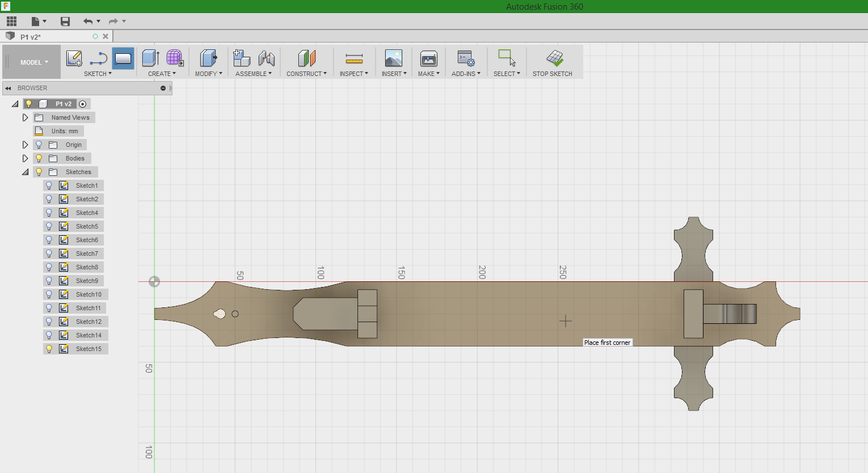Screen dimensions: 868x473
Task: Toggle the P1 v2 activate radio button
Action: (x=82, y=104)
